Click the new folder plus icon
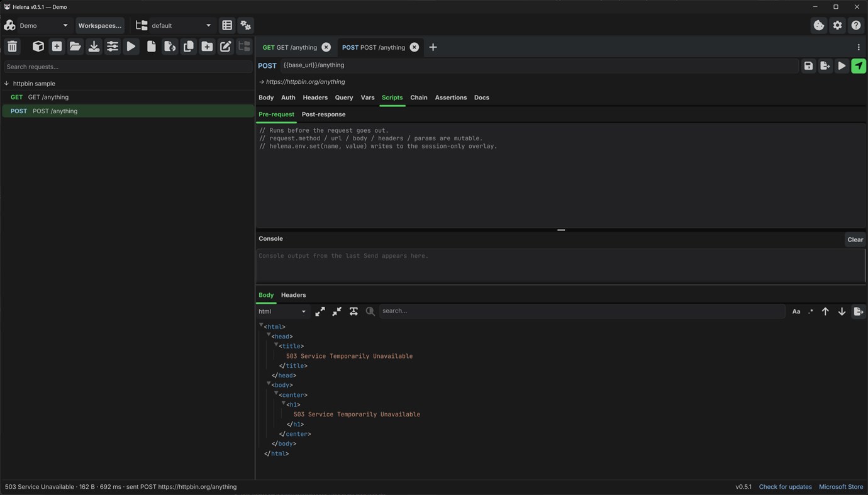This screenshot has height=495, width=868. click(x=207, y=47)
